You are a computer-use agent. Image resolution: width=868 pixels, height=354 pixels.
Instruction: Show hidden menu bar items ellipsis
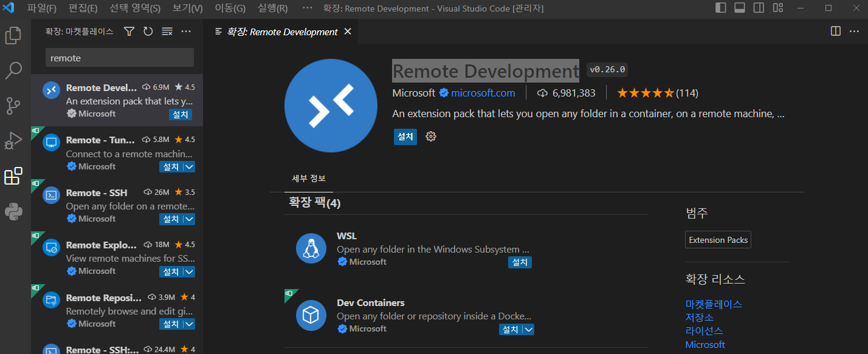(x=308, y=9)
